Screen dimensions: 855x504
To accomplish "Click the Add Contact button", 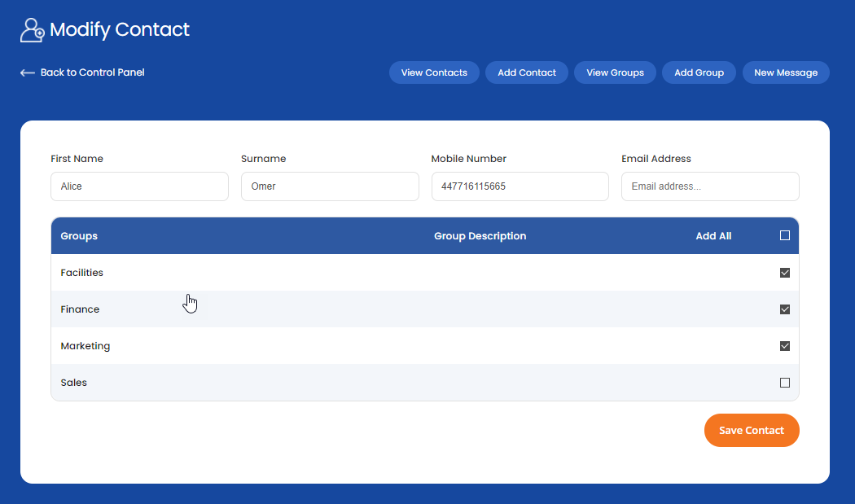I will pos(527,72).
